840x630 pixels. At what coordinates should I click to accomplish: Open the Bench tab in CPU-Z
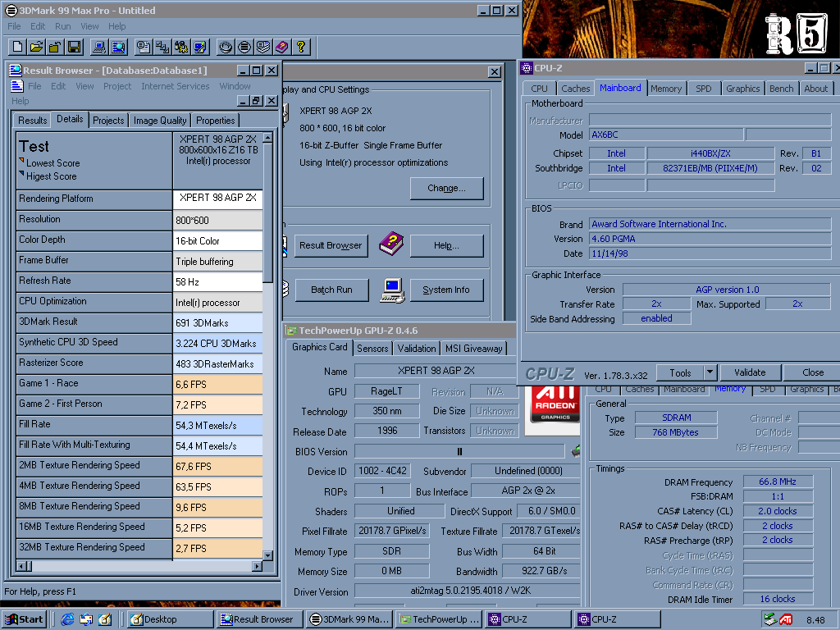point(781,89)
